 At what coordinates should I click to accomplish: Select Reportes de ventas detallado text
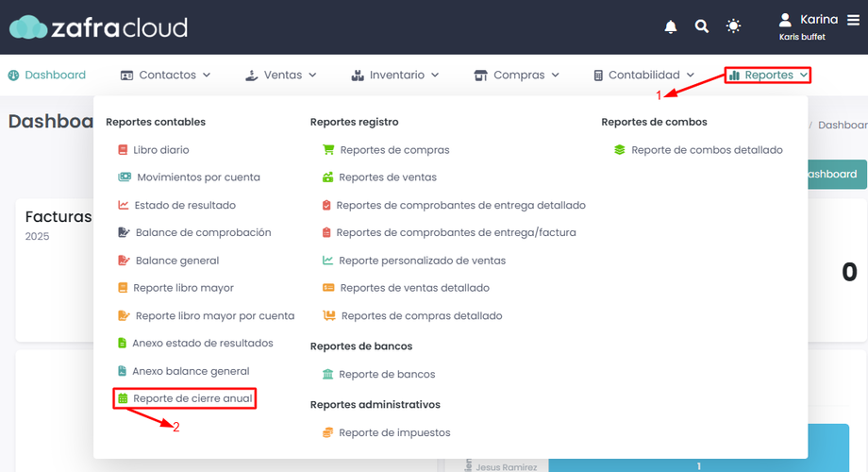click(x=414, y=288)
